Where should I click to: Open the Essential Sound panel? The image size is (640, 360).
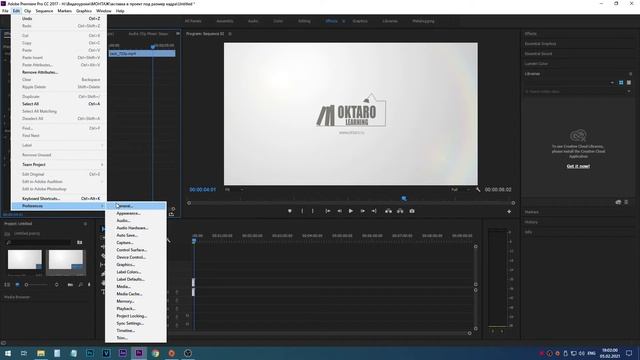pos(538,53)
